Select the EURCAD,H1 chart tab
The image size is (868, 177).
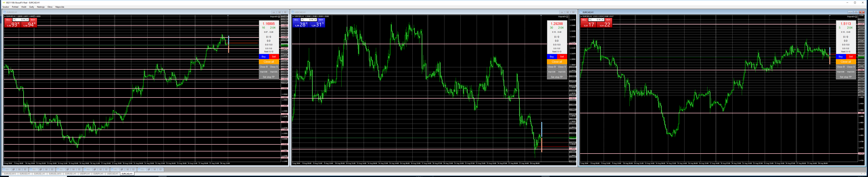tap(127, 174)
